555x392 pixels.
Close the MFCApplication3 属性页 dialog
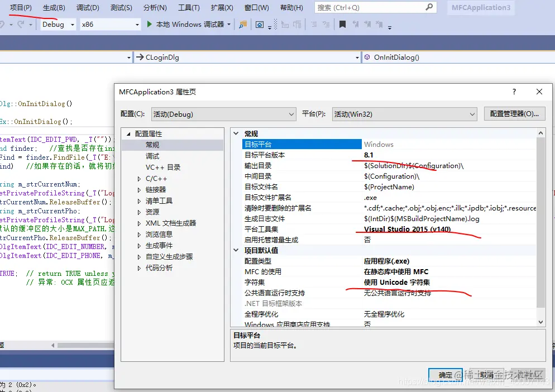tap(539, 92)
